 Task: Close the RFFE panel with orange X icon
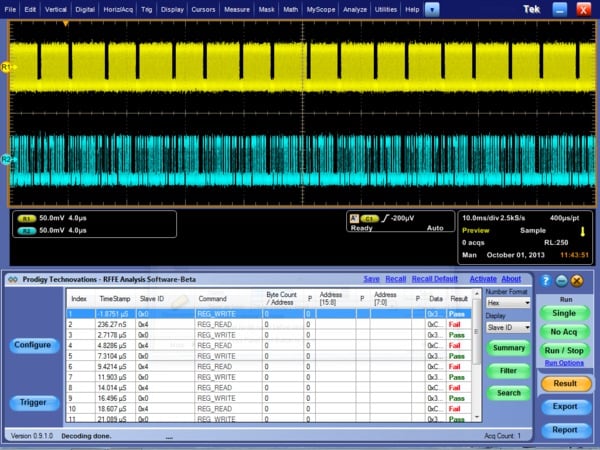(x=577, y=280)
